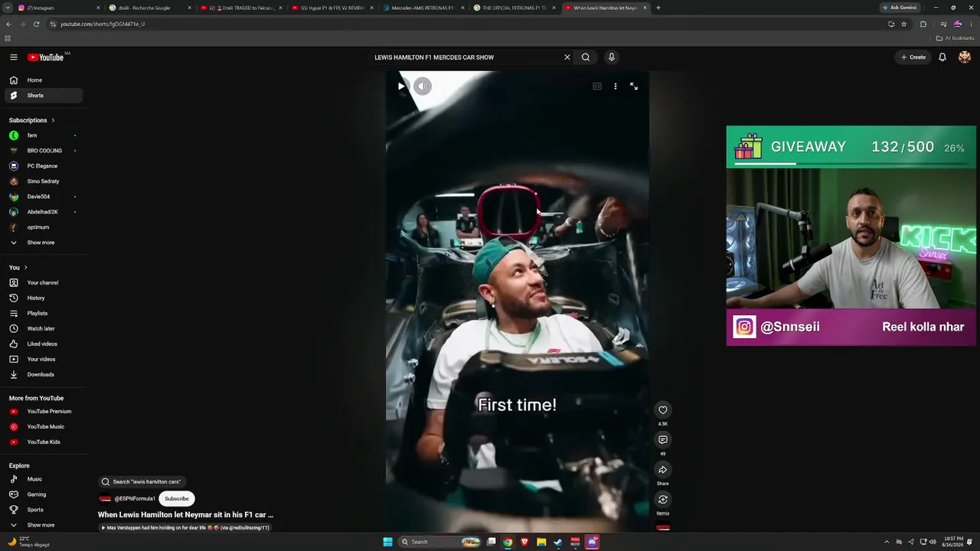Open YouTube Music

click(43, 427)
